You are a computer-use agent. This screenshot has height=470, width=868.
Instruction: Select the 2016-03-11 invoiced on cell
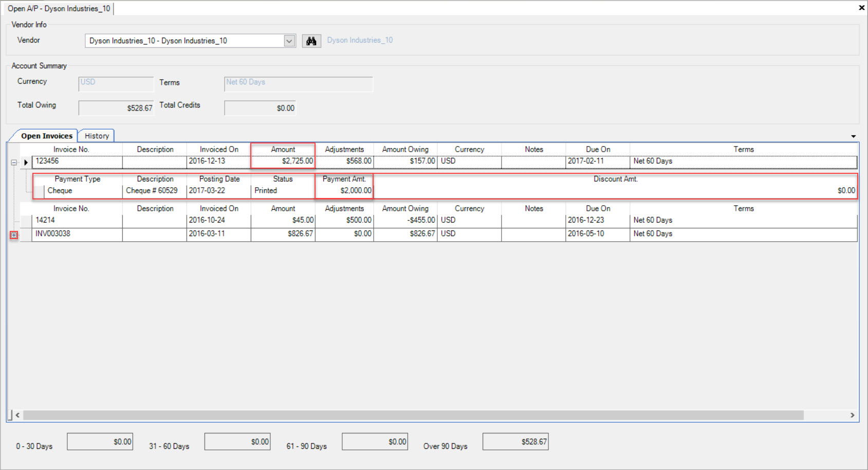coord(219,234)
